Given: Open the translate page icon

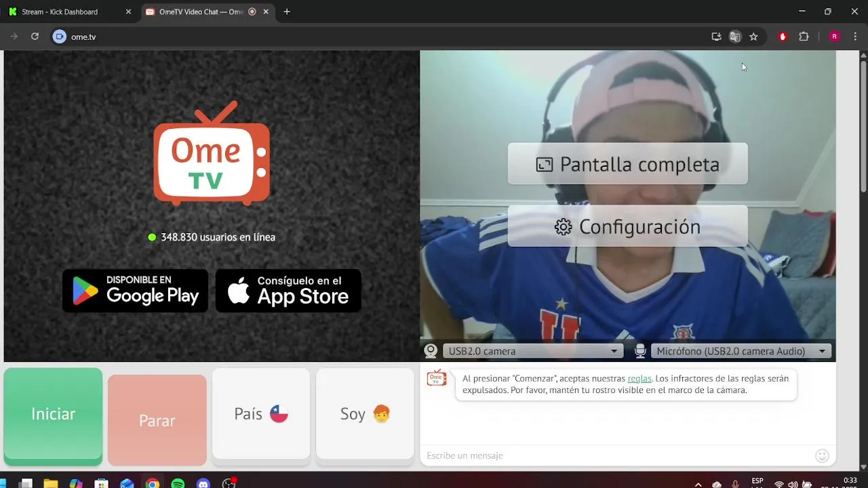Looking at the screenshot, I should coord(735,37).
